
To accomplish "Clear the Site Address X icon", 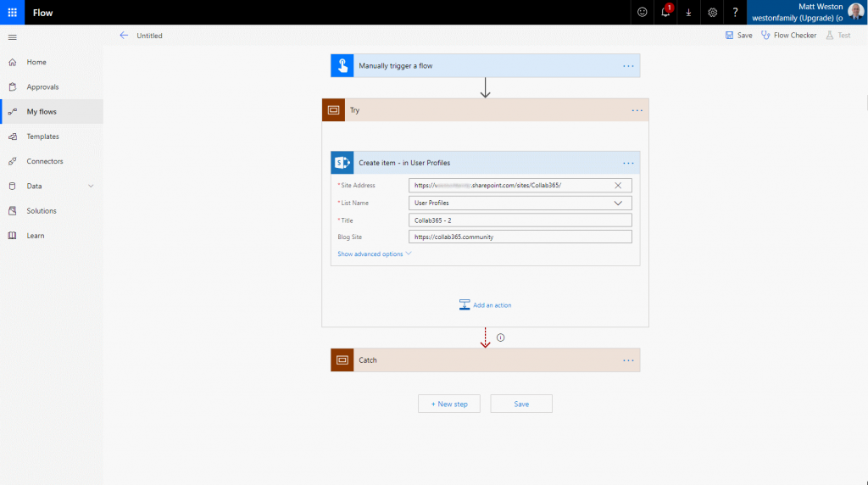I will pyautogui.click(x=618, y=186).
